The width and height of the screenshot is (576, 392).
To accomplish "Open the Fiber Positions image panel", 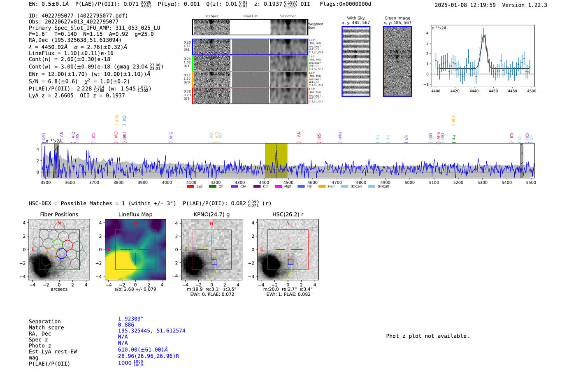I will pyautogui.click(x=59, y=250).
